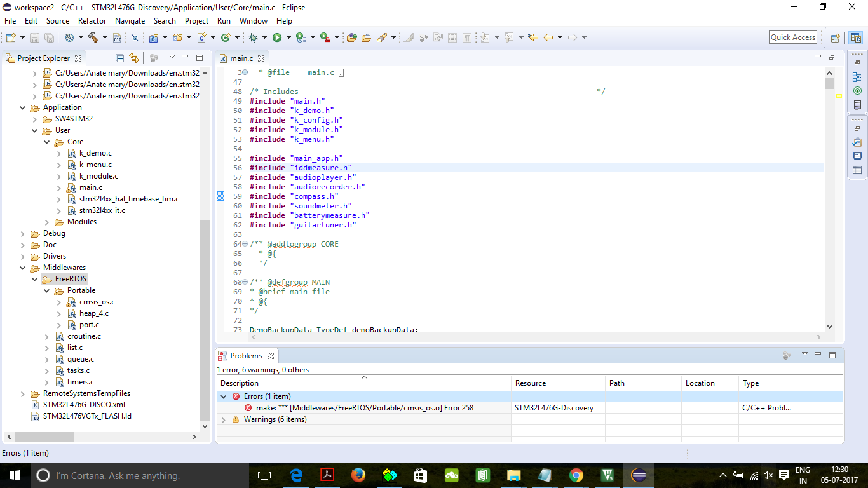
Task: Click the Last Edit Location arrow icon
Action: point(532,37)
